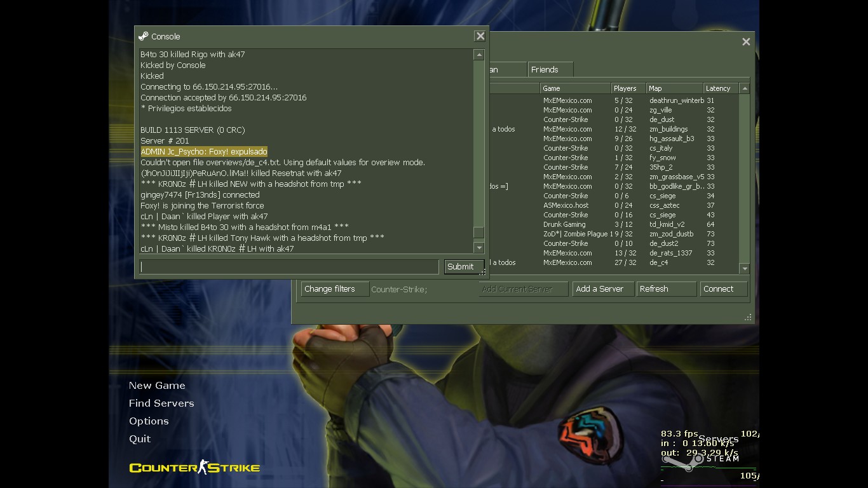Click the Steam logo in Console title bar
The image size is (868, 488).
click(144, 36)
